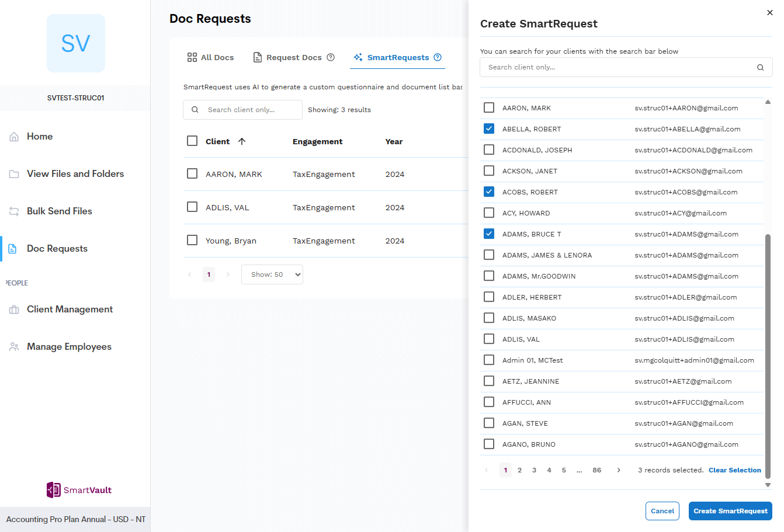
Task: Open the SmartRequests help tooltip icon
Action: 438,57
